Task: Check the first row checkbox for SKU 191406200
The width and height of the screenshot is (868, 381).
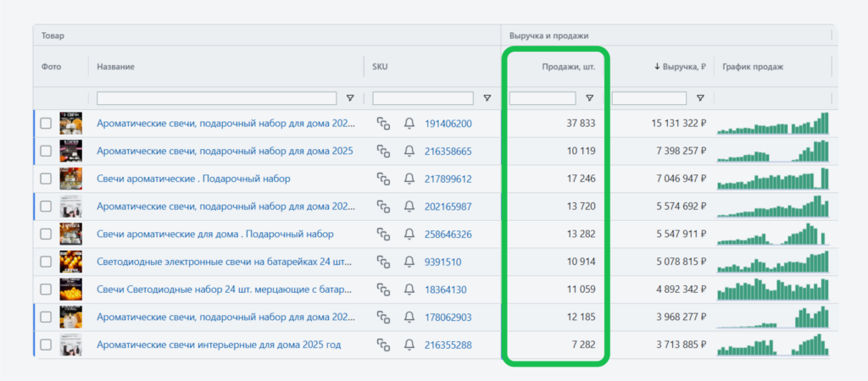Action: point(46,124)
